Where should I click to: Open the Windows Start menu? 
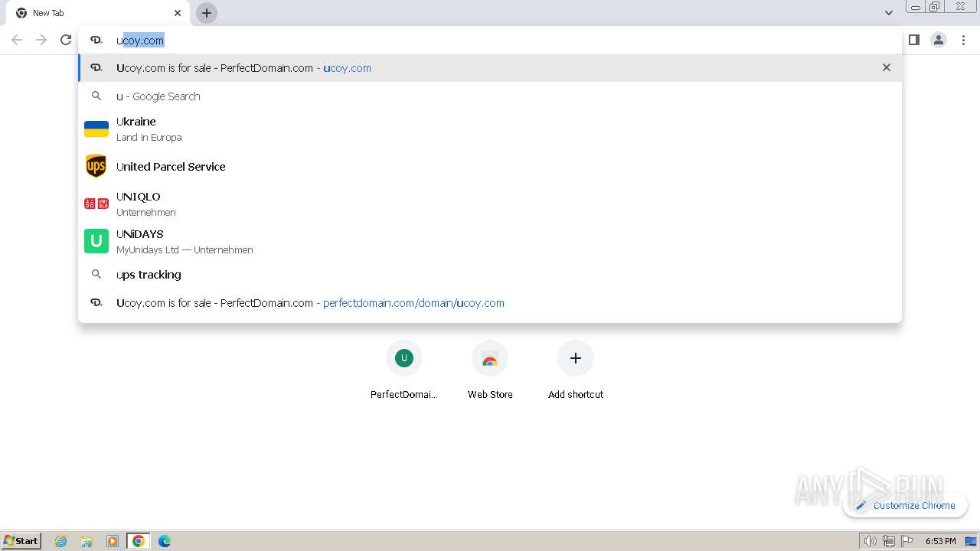click(21, 540)
